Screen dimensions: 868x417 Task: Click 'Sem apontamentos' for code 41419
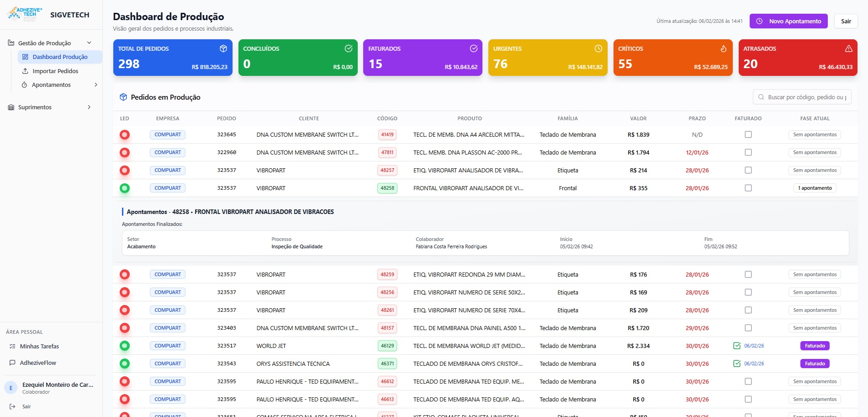point(815,134)
